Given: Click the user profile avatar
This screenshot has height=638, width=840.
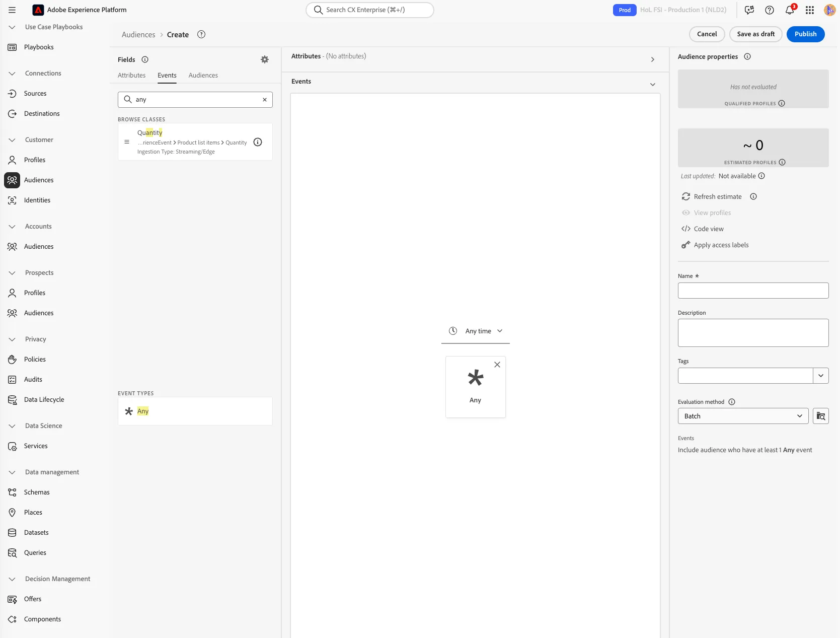Looking at the screenshot, I should (x=829, y=10).
